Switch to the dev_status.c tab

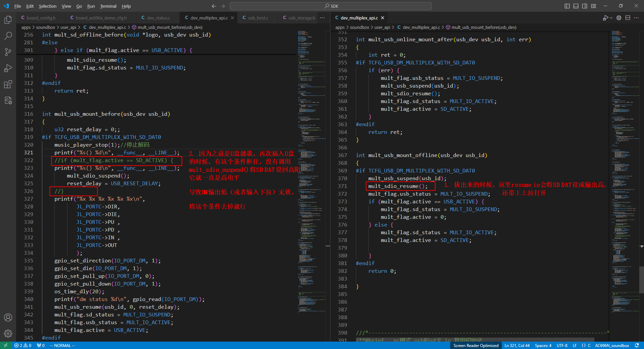[x=158, y=18]
